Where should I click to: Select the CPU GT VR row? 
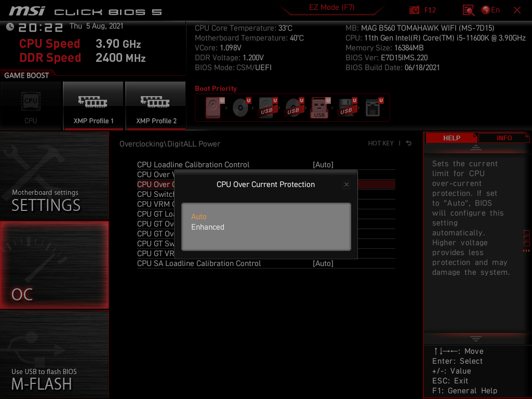pyautogui.click(x=155, y=254)
